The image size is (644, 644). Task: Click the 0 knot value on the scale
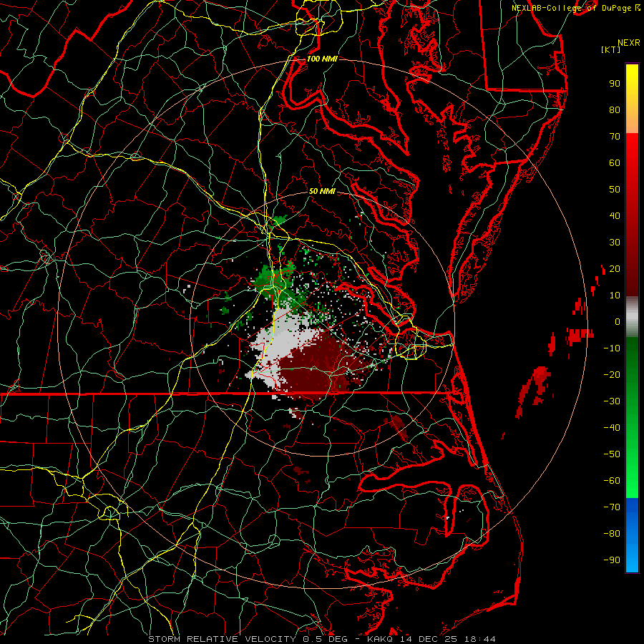pos(618,322)
